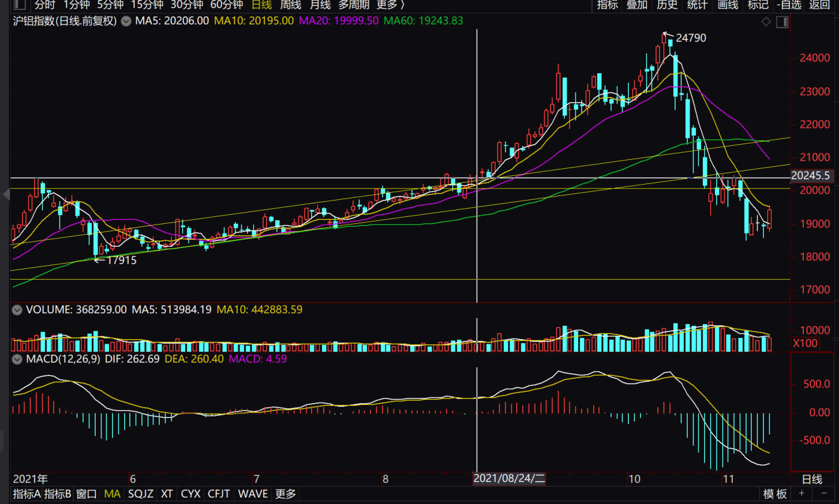Screen dimensions: 839x504
Task: Toggle the -自选 watchlist button
Action: click(789, 5)
